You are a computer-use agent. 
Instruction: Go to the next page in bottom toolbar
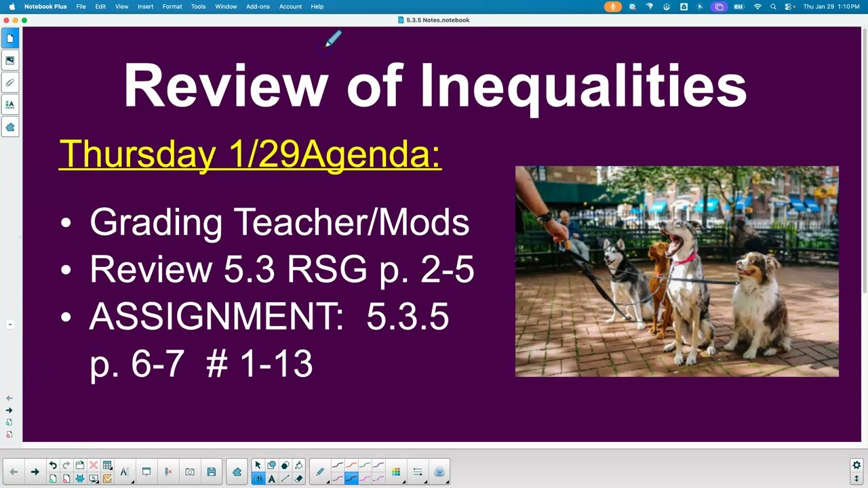coord(35,472)
